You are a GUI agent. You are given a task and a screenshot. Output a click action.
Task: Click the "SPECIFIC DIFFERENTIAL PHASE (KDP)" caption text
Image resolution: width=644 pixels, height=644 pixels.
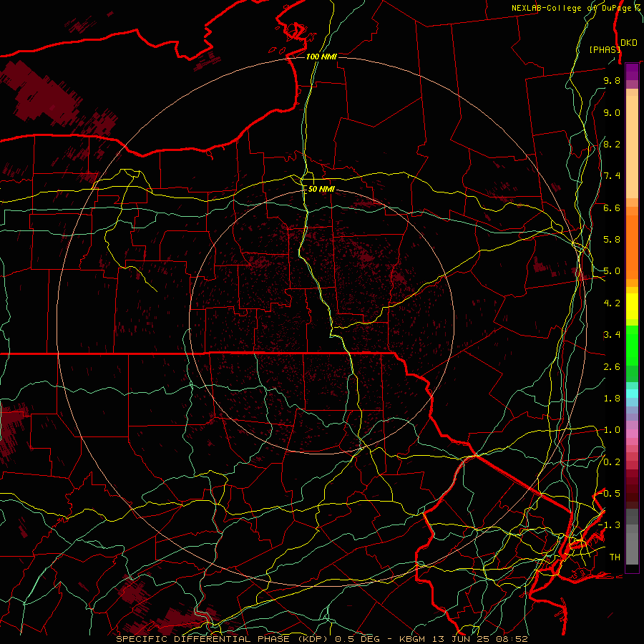click(x=222, y=639)
